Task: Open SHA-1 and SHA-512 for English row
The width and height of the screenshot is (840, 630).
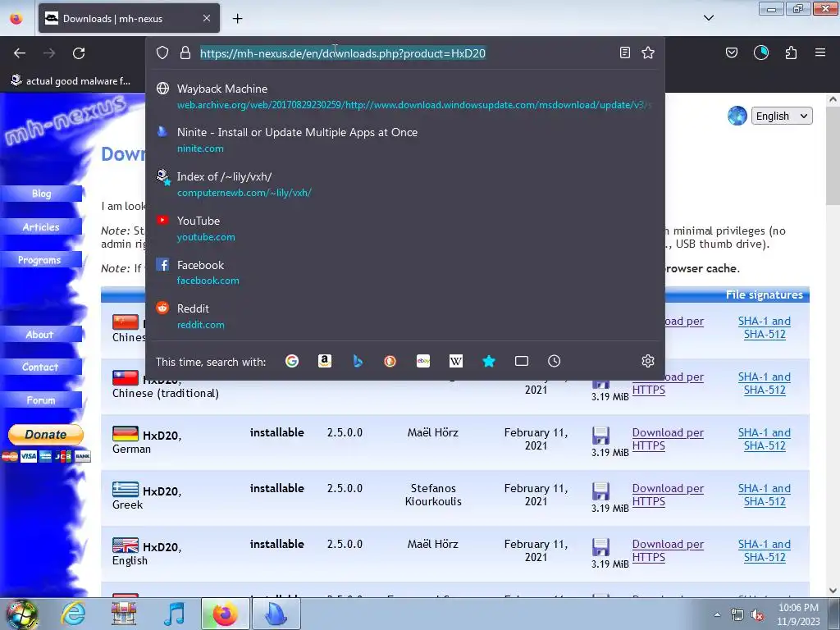Action: point(765,550)
